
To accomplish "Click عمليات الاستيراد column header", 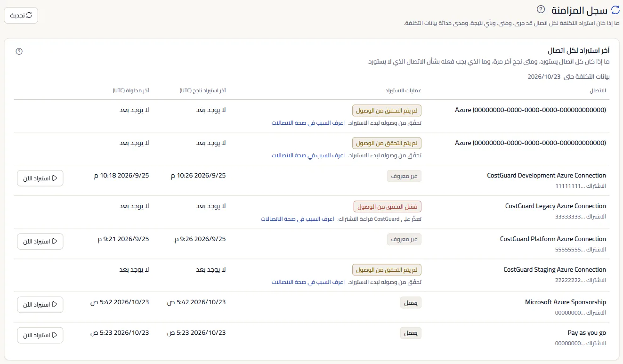I will coord(403,90).
